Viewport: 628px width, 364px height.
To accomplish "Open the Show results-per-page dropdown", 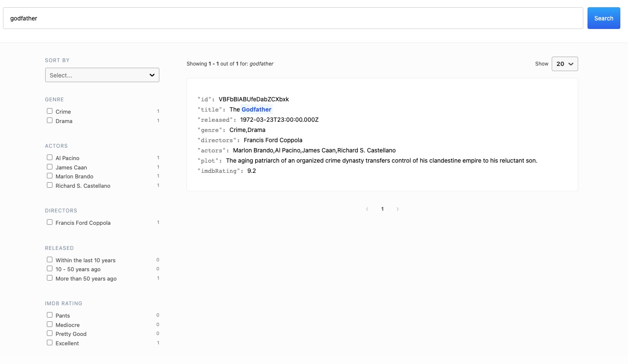I will 565,63.
